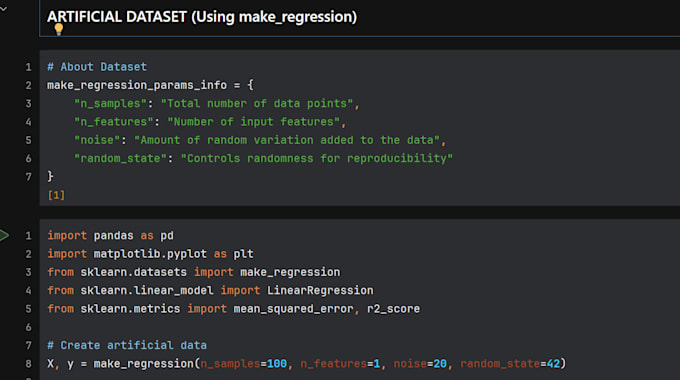Click 'sklearn.datasets' module name
This screenshot has width=680, height=380.
click(x=134, y=272)
